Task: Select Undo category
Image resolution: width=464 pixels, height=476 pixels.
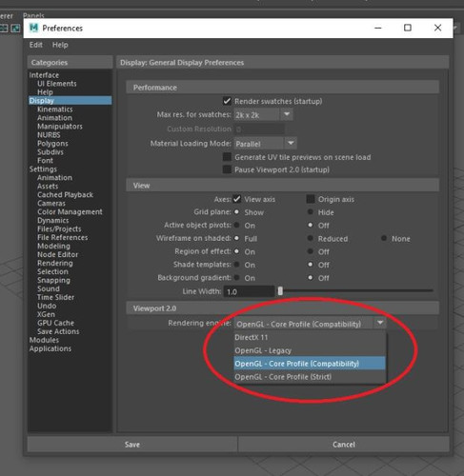Action: (x=47, y=307)
